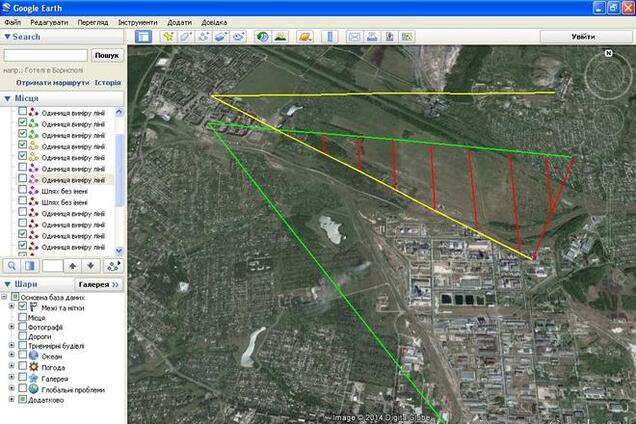Viewport: 636px width, 424px height.
Task: Click the search text input field
Action: click(45, 56)
